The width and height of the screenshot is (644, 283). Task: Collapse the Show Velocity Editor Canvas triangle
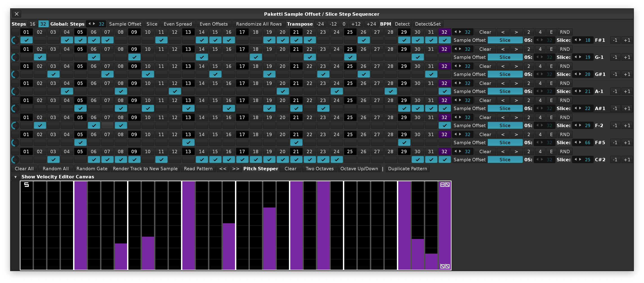(16, 177)
